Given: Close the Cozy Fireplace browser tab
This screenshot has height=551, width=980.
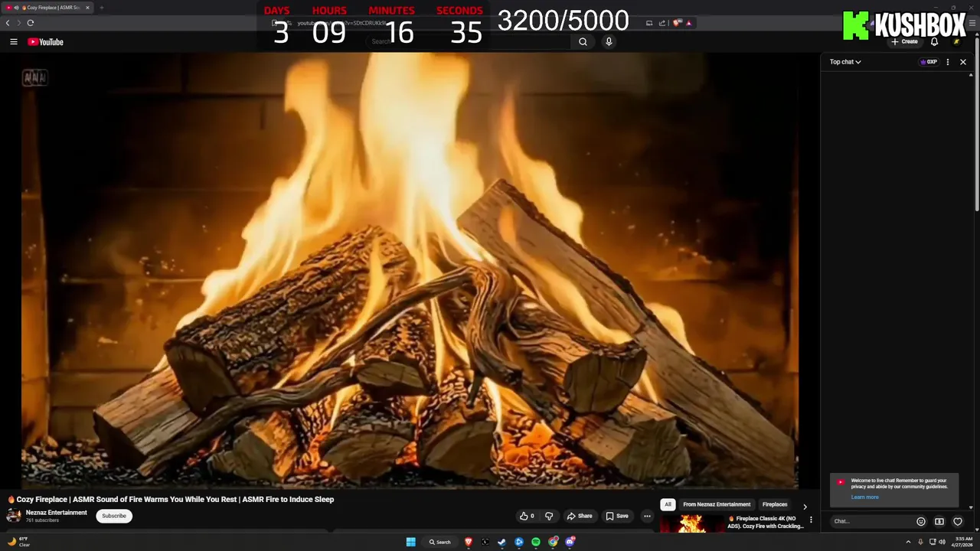Looking at the screenshot, I should tap(87, 8).
